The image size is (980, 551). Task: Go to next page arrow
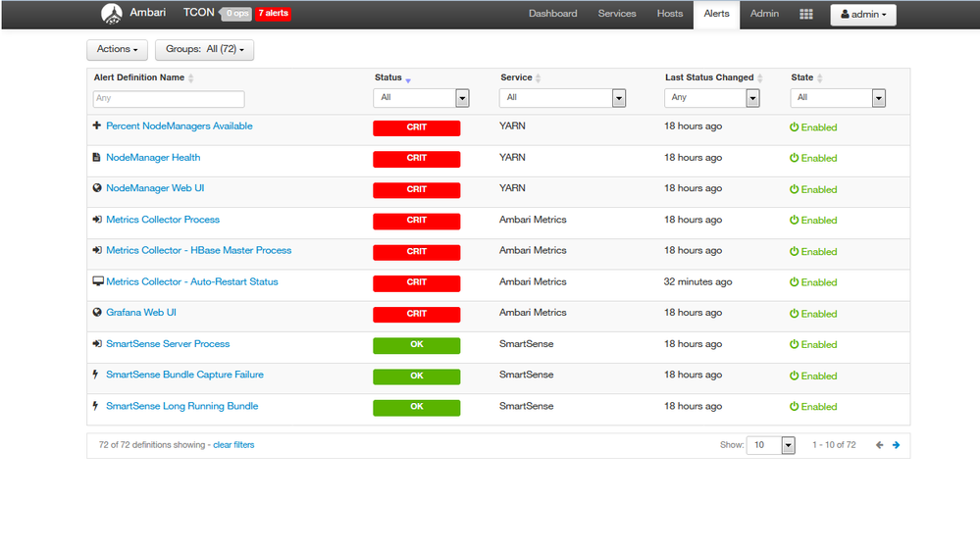point(896,445)
